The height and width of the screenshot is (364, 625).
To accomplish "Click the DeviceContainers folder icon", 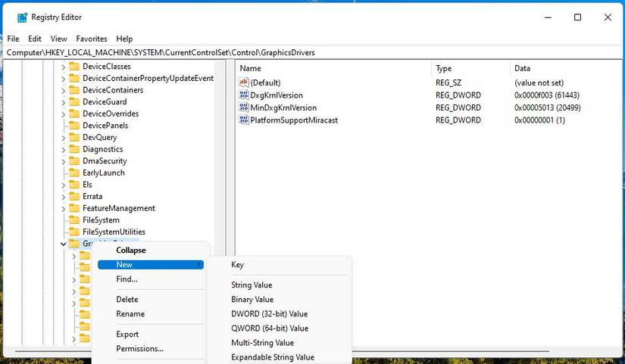I will click(x=74, y=89).
